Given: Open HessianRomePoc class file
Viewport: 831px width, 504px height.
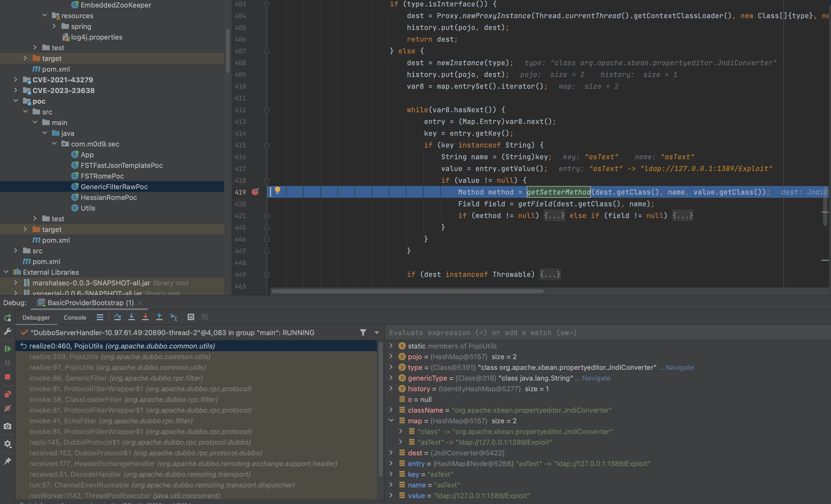Looking at the screenshot, I should pos(109,197).
